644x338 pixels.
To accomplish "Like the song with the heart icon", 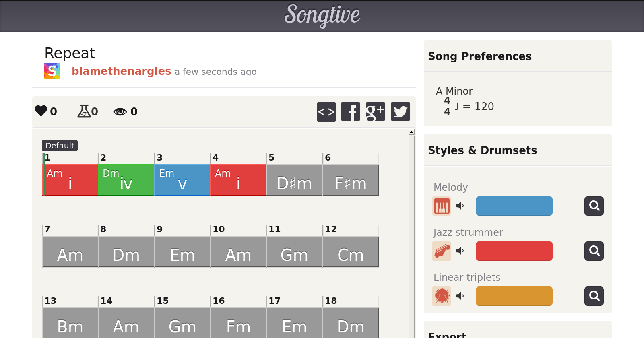I will [x=41, y=111].
